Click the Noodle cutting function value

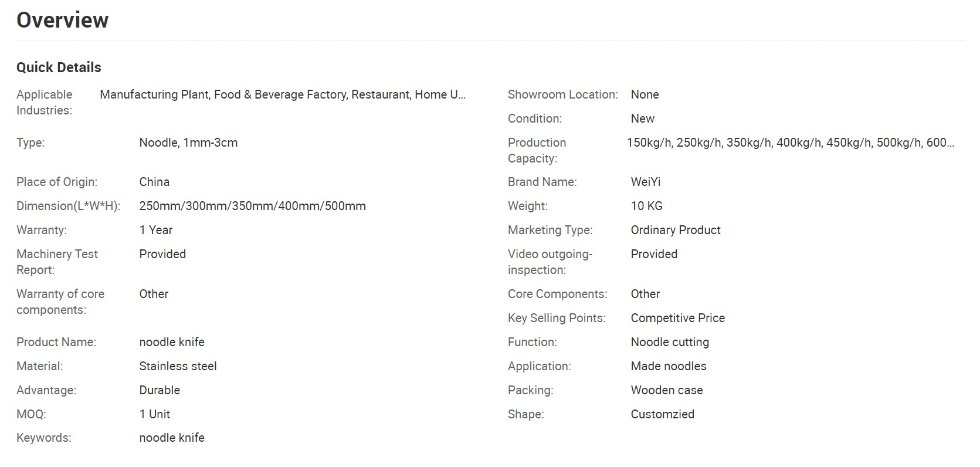tap(669, 342)
